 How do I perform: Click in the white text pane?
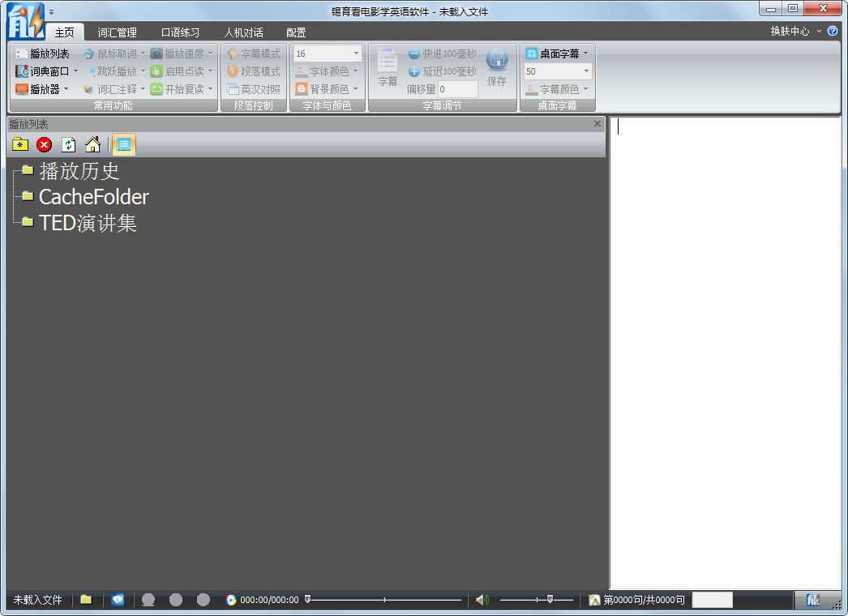click(726, 353)
